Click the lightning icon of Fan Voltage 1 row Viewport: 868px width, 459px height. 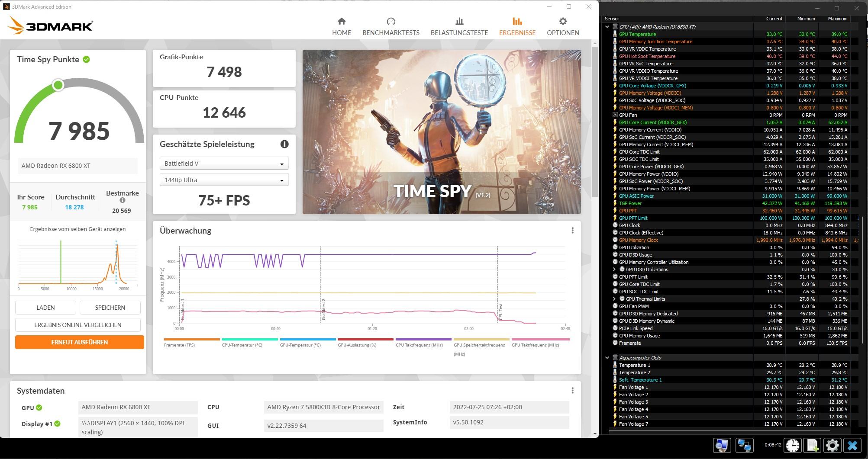click(615, 387)
